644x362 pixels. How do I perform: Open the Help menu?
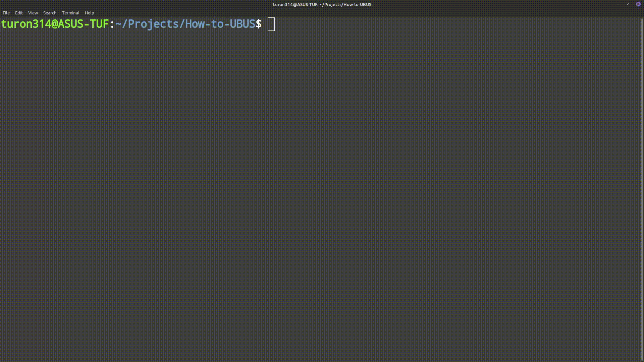click(89, 13)
